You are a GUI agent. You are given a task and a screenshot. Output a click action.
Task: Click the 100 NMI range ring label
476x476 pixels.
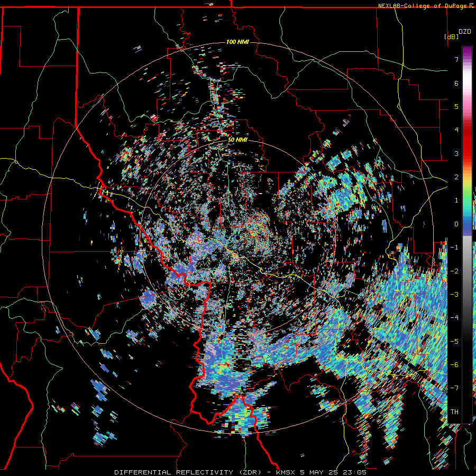click(237, 42)
